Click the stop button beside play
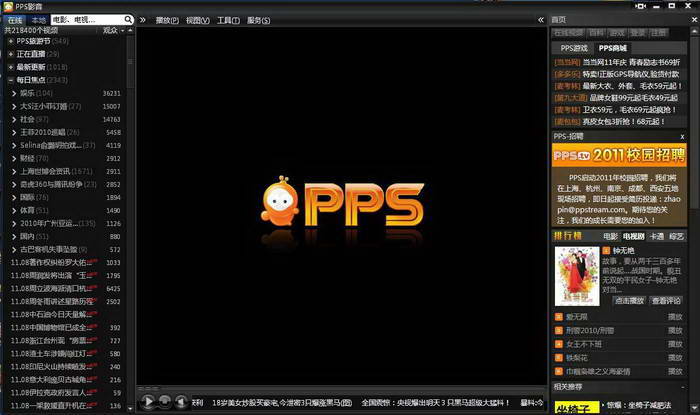The image size is (700, 415). (x=165, y=402)
